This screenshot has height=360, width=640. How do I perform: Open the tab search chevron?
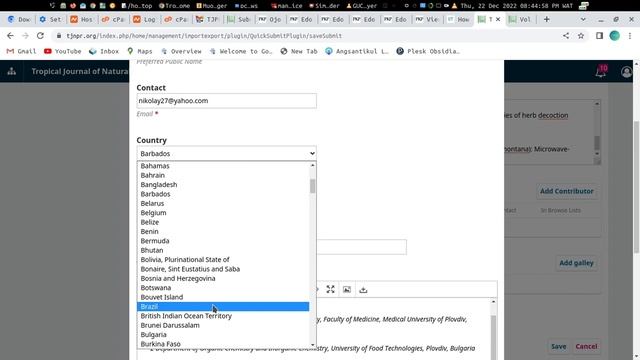coord(583,19)
